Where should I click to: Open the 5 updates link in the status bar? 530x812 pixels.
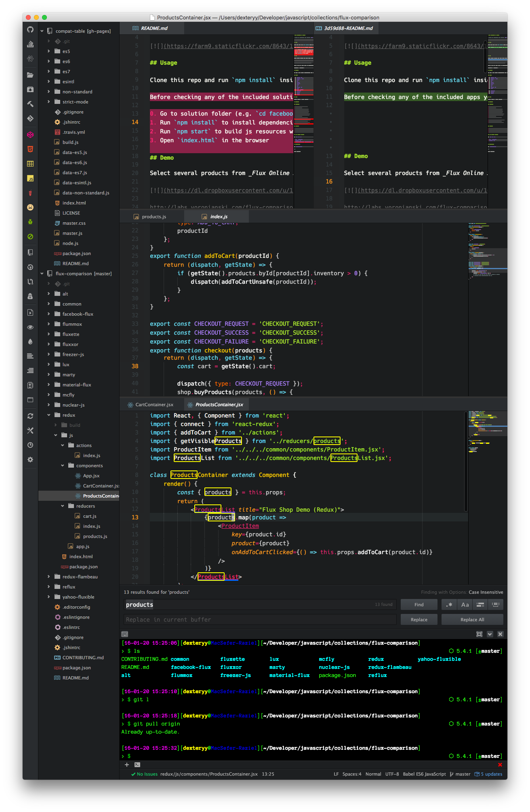coord(489,774)
